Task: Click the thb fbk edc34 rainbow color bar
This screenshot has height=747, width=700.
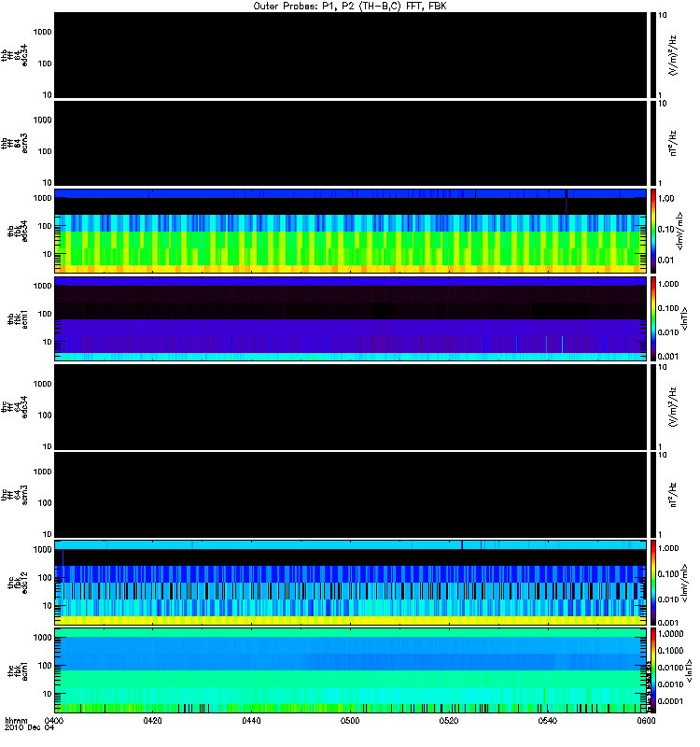Action: click(x=652, y=231)
